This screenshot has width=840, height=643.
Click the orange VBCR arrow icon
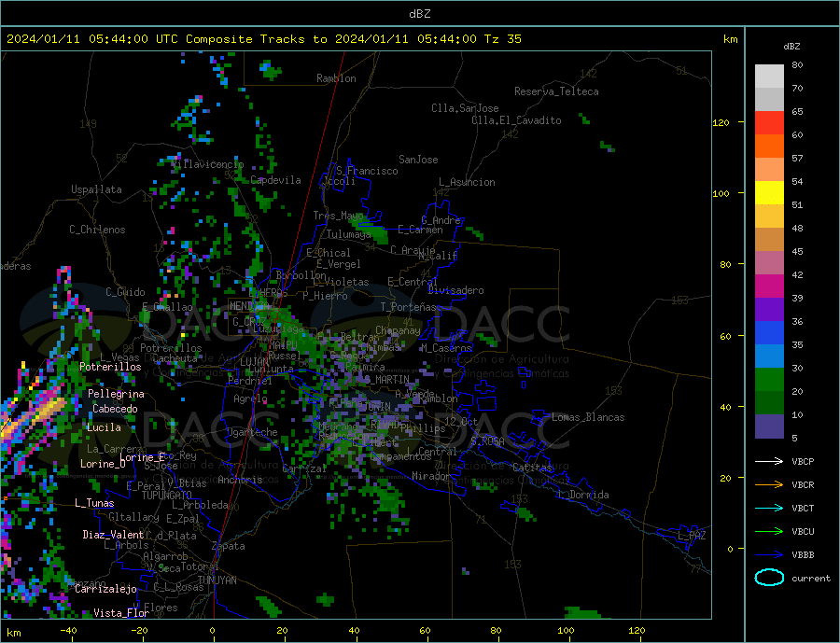pyautogui.click(x=769, y=485)
